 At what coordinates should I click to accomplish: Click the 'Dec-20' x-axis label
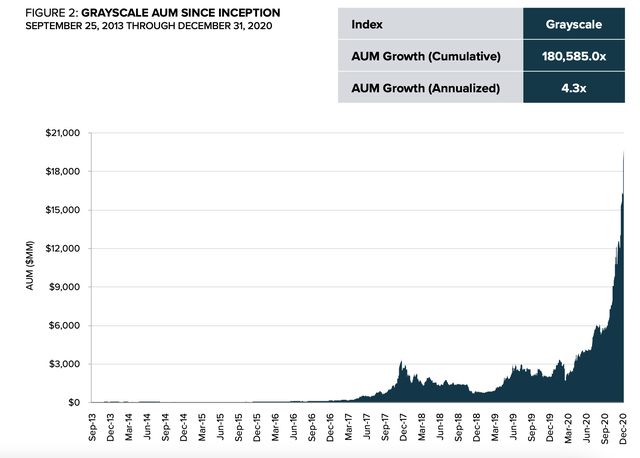coord(623,427)
